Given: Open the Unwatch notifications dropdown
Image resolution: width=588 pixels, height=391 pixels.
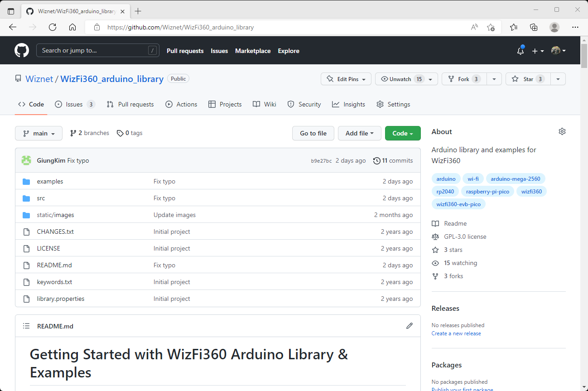Looking at the screenshot, I should (x=407, y=79).
